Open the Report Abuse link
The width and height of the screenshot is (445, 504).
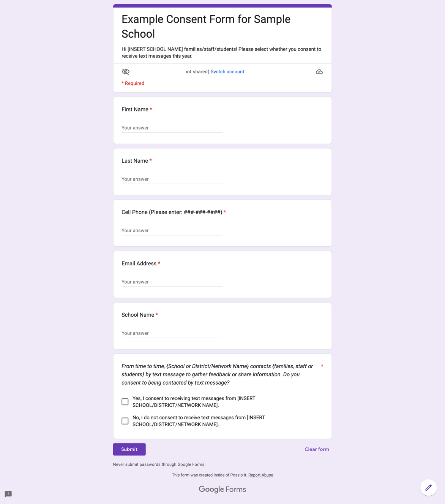[260, 475]
